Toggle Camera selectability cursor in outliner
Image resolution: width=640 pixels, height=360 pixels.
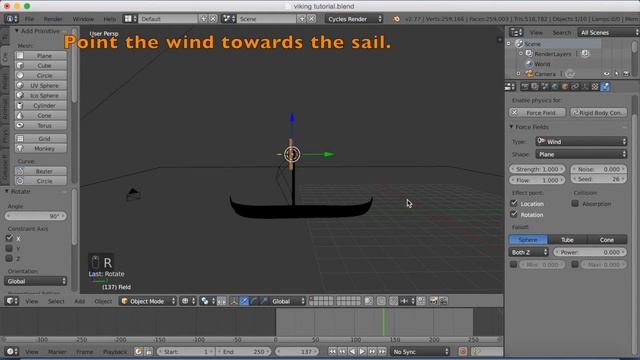click(616, 74)
